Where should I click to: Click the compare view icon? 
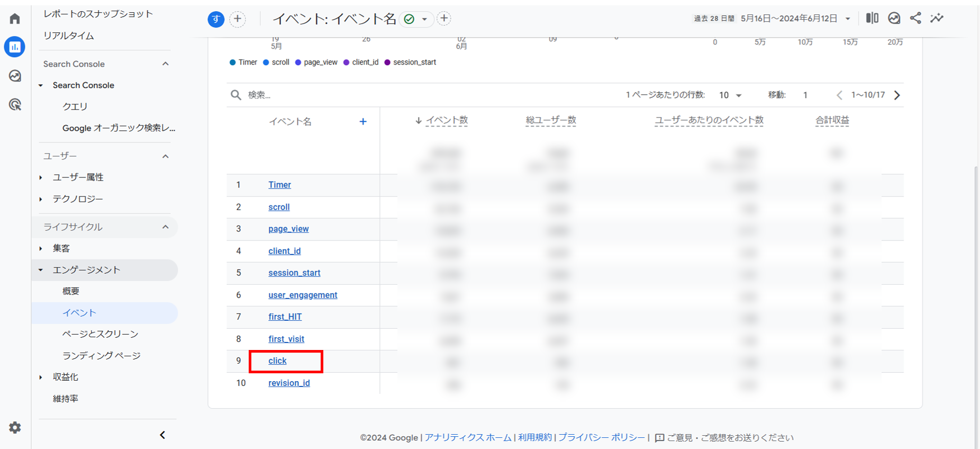coord(872,19)
